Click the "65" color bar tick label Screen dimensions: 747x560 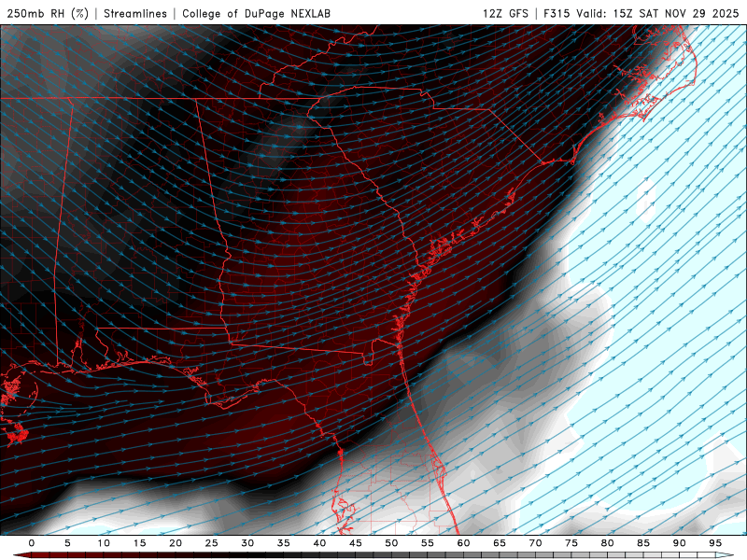[500, 543]
